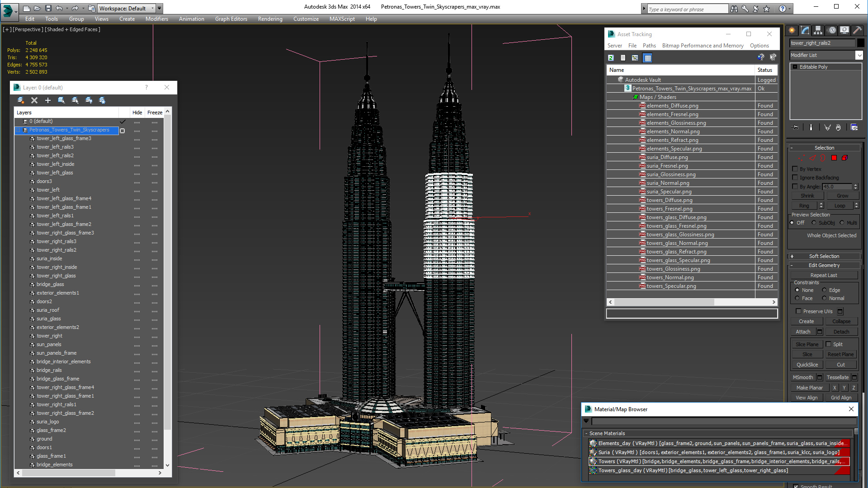Click the New Scene icon
This screenshot has width=868, height=488.
coord(27,8)
